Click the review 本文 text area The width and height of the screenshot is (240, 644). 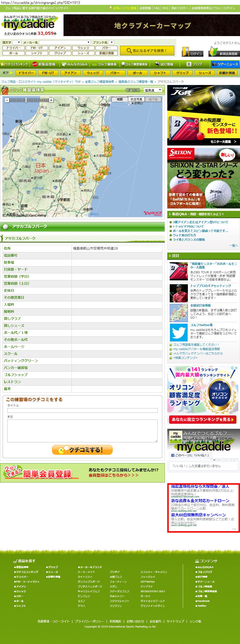82,430
